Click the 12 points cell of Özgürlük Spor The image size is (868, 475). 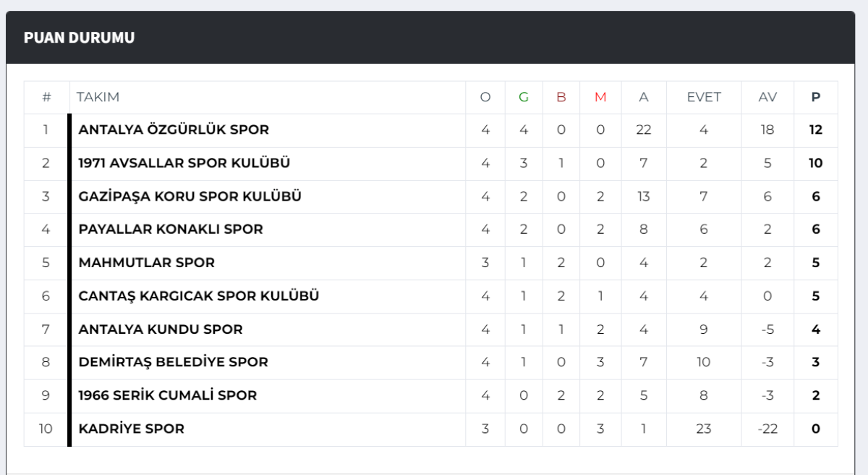pos(816,130)
